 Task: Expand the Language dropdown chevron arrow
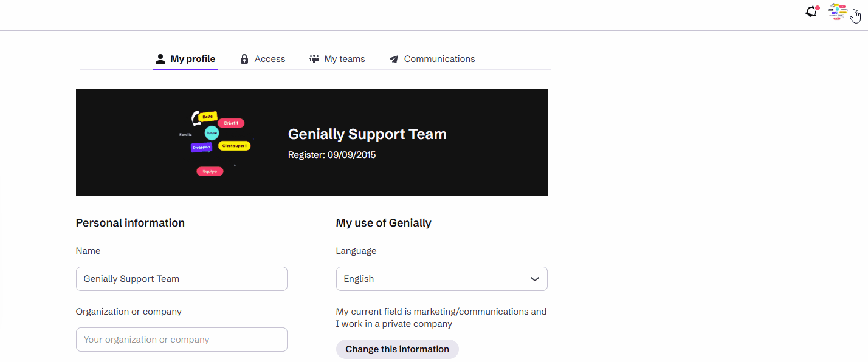tap(535, 279)
